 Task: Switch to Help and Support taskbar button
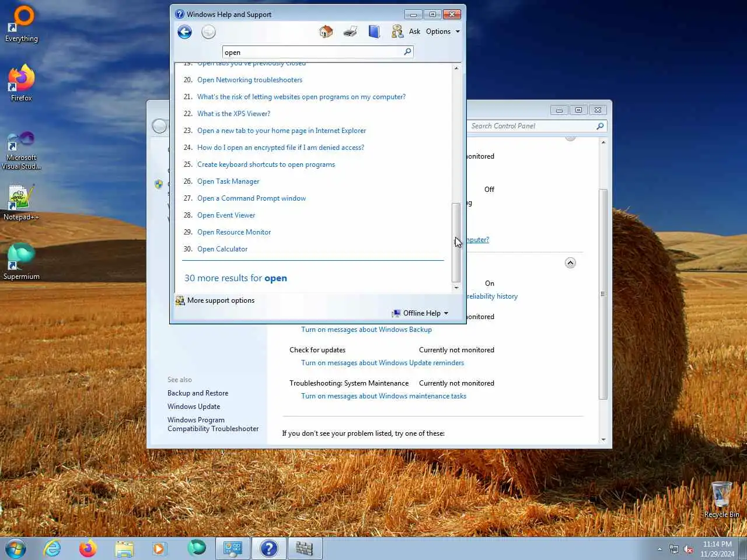pos(268,548)
